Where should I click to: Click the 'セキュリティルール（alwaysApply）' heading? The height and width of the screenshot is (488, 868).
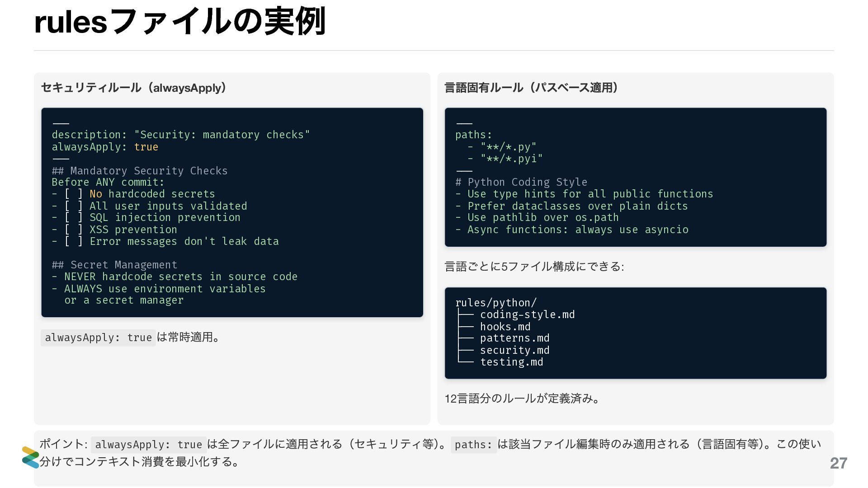point(134,88)
